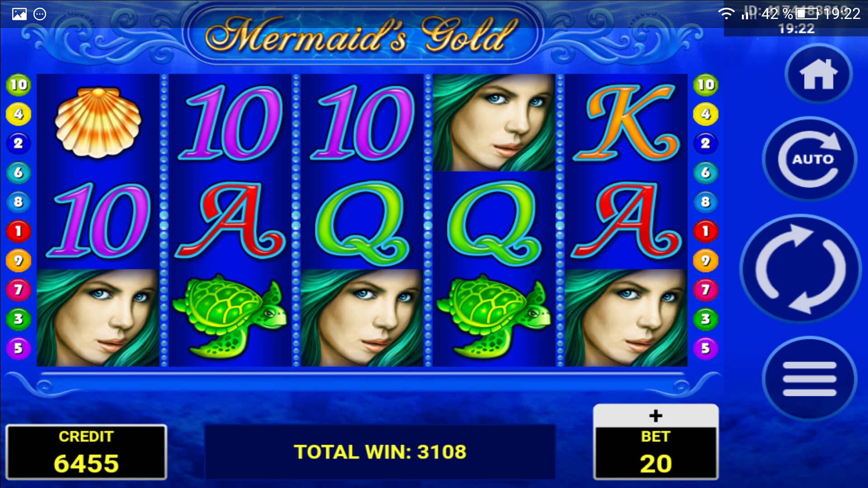Click the TOTAL WIN 3108 banner
Screen dimensions: 868x488
pyautogui.click(x=380, y=452)
